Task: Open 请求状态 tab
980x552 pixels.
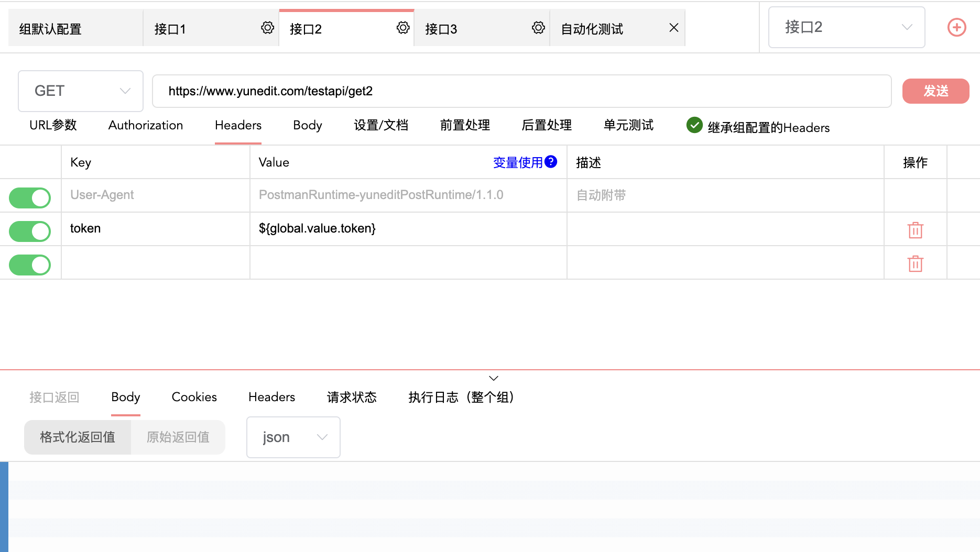Action: pos(352,397)
